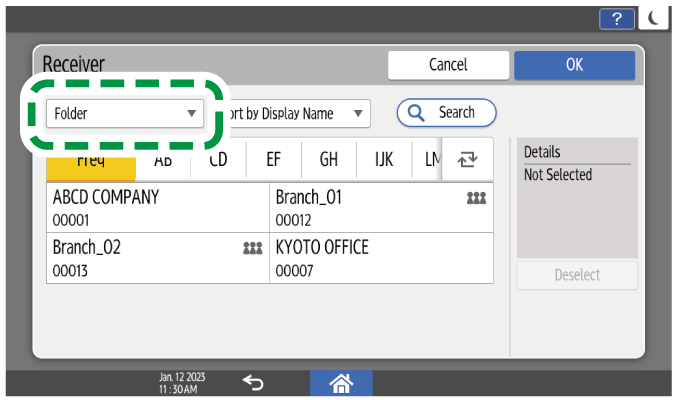The image size is (675, 400).
Task: Click the magnifier Search button
Action: pos(446,113)
